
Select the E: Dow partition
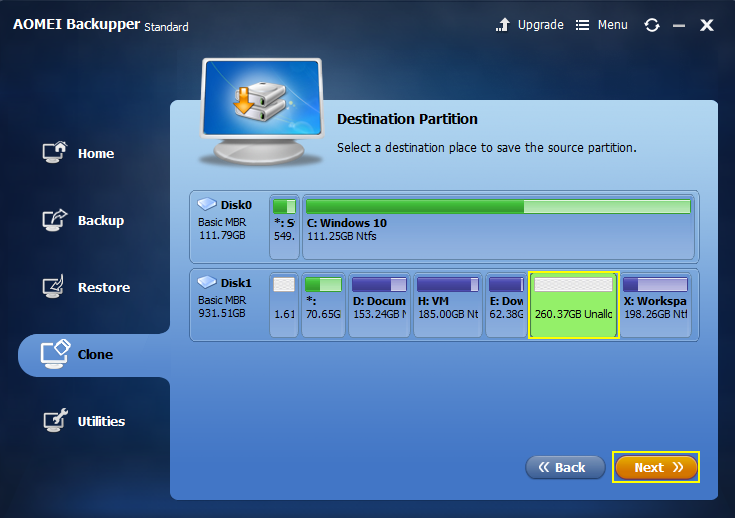(506, 305)
